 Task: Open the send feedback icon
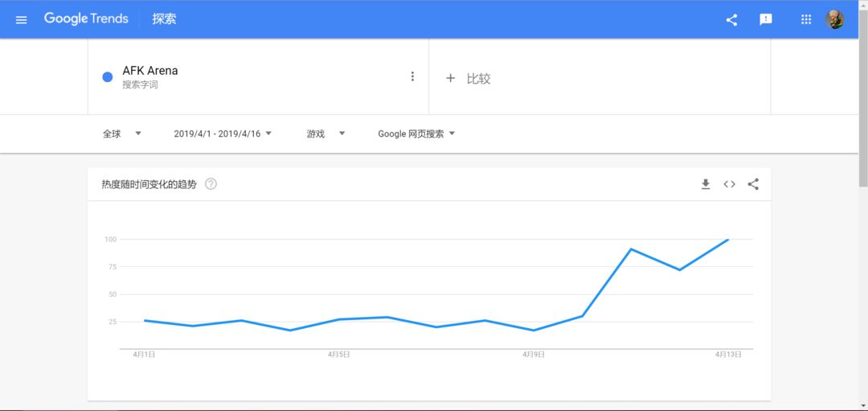pos(766,20)
